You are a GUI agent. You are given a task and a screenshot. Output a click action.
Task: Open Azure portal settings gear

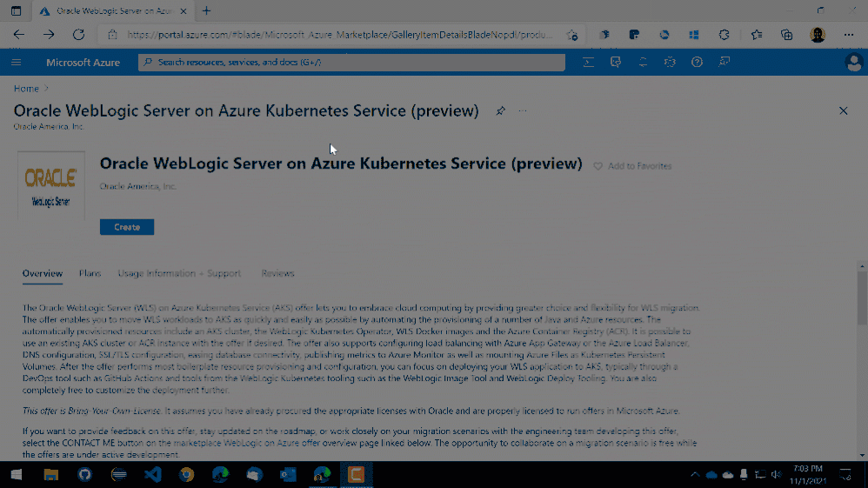(670, 62)
